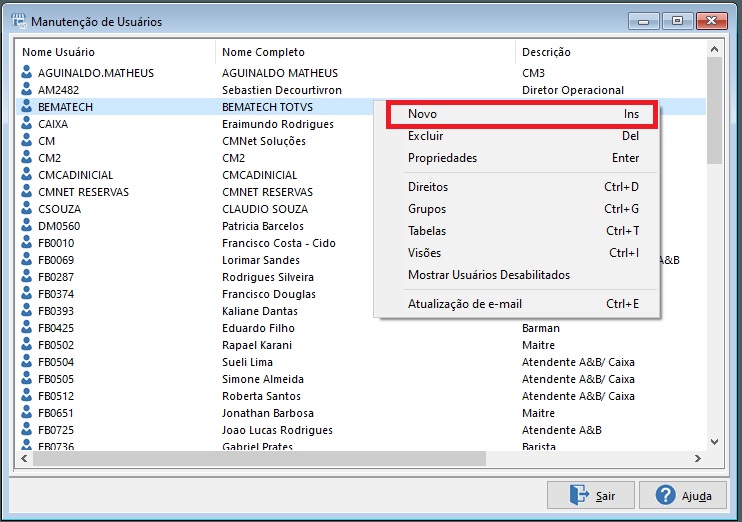The height and width of the screenshot is (522, 742).
Task: Select the name Joao Lucas Rodrigues
Action: [277, 430]
